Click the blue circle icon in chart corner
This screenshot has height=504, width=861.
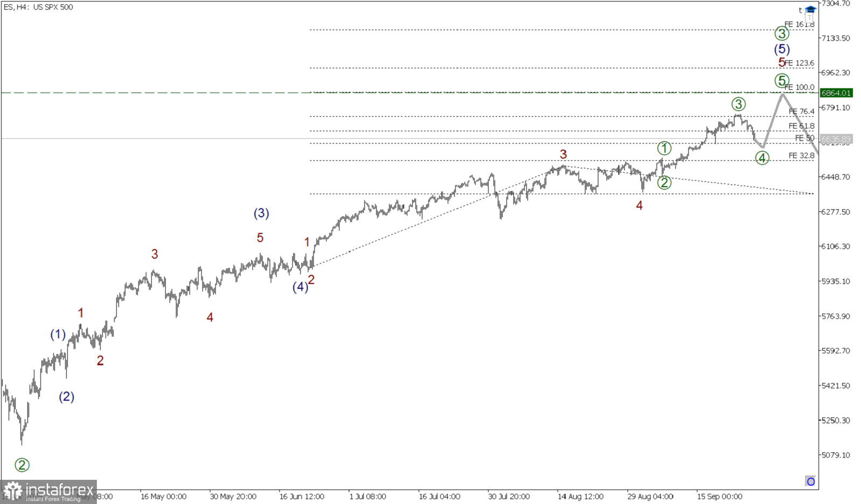(x=810, y=481)
